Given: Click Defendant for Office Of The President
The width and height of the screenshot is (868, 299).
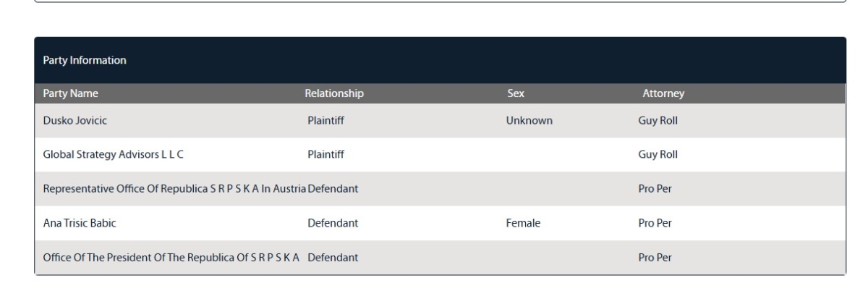Looking at the screenshot, I should tap(332, 258).
